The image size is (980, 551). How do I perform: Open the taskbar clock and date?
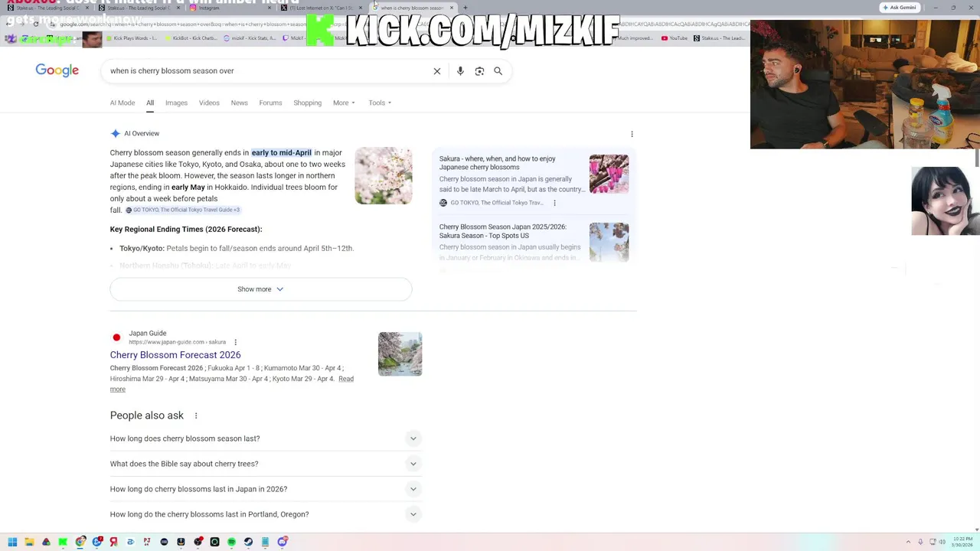(962, 542)
